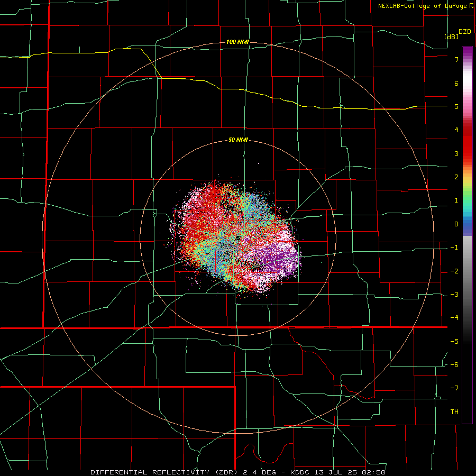Click the 50 NMI range ring label
The height and width of the screenshot is (476, 476).
point(238,140)
